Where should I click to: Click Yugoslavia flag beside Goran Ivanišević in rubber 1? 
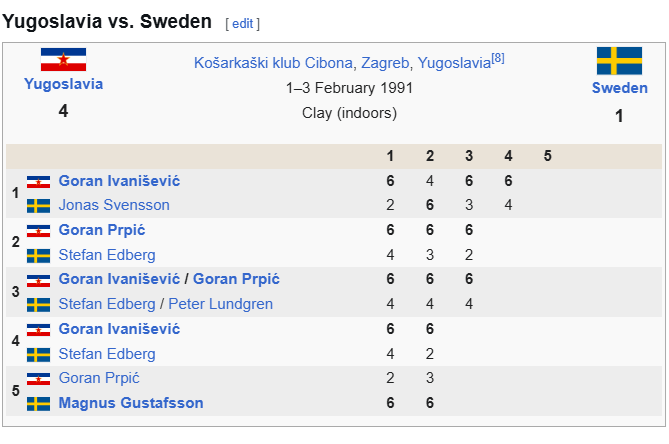pyautogui.click(x=38, y=182)
